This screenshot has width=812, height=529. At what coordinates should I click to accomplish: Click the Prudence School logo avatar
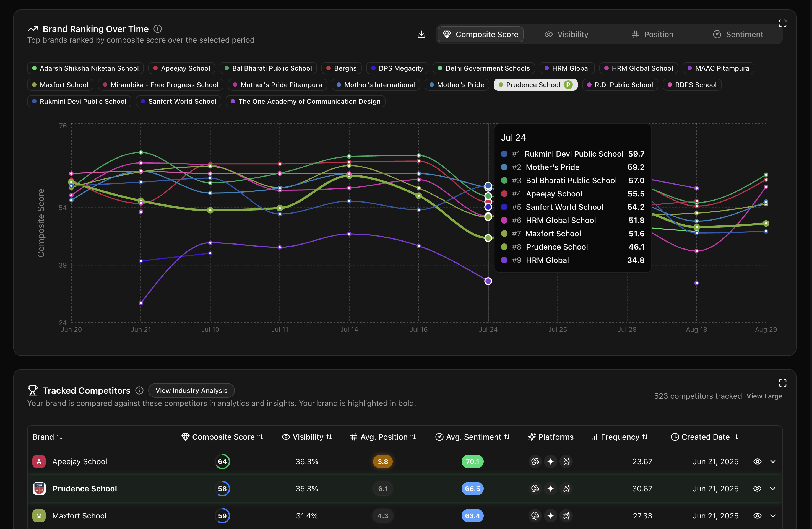39,489
